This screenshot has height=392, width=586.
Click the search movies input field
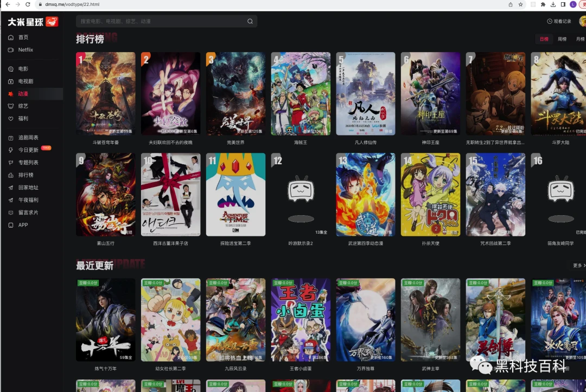tap(167, 21)
